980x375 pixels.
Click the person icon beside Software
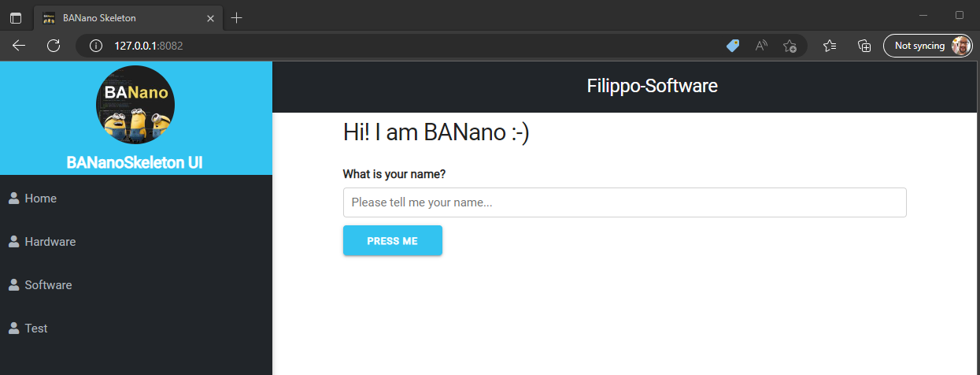pyautogui.click(x=14, y=285)
